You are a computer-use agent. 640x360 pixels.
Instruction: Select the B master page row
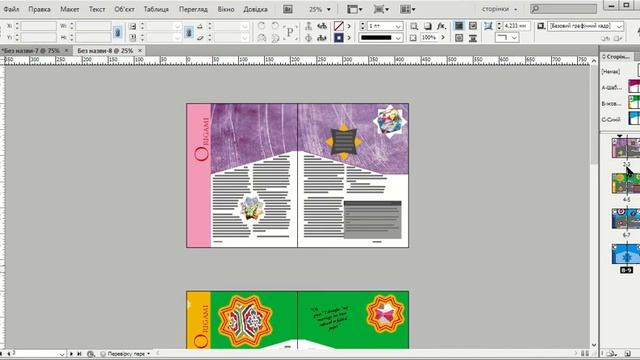tap(620, 103)
